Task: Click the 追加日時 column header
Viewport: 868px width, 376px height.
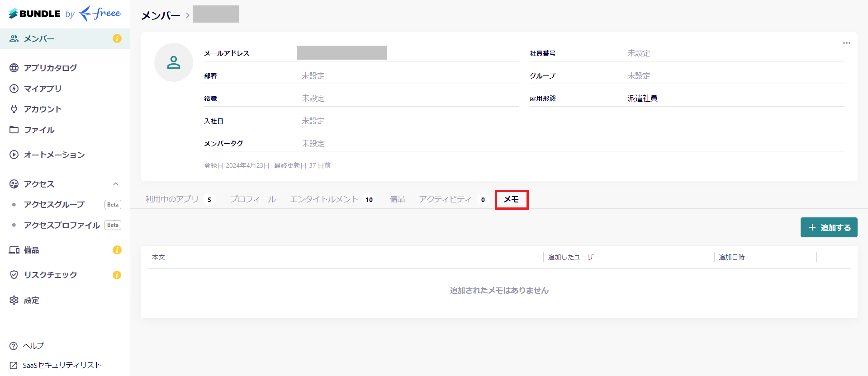Action: point(732,257)
